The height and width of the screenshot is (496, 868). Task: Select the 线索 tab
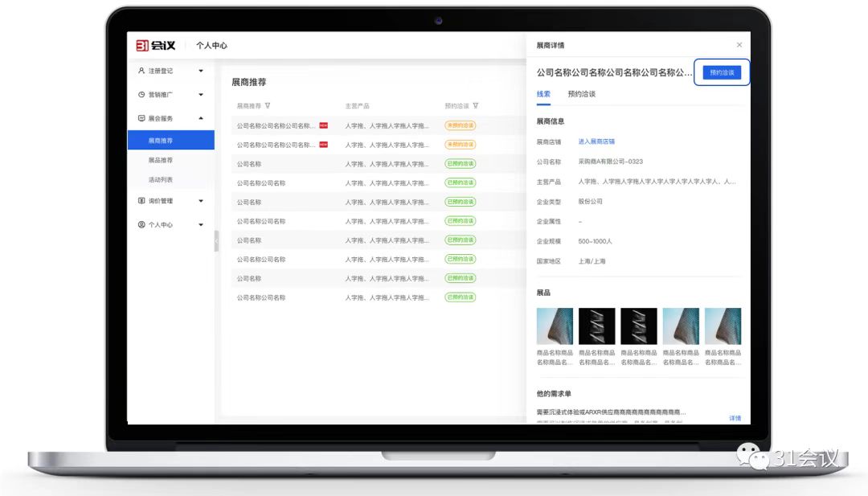(x=543, y=94)
